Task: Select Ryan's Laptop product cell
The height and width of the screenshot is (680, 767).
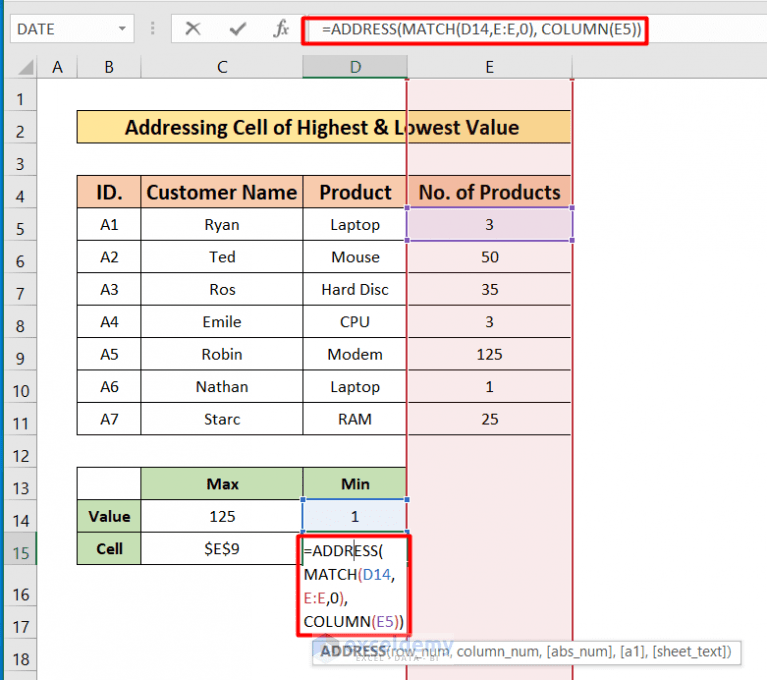Action: (355, 225)
